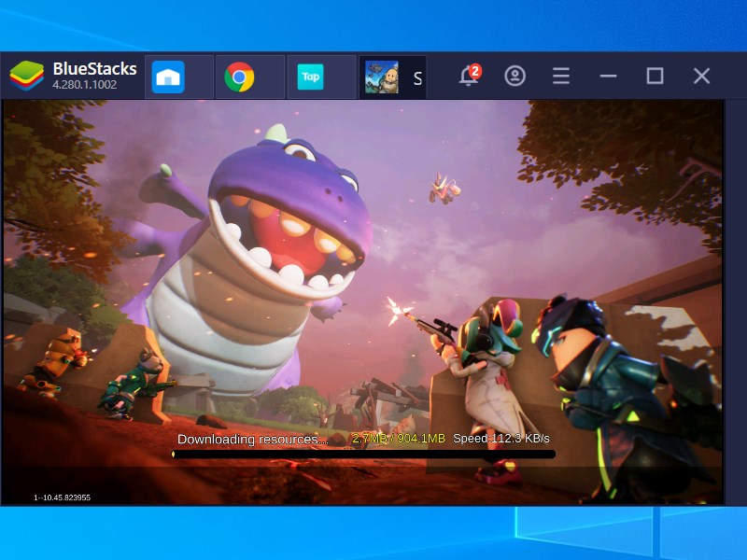The image size is (747, 560).
Task: Click the download progress bar
Action: (x=363, y=455)
